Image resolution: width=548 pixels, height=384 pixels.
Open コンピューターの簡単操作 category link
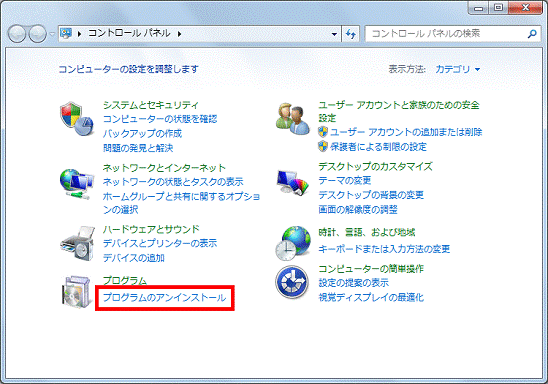click(371, 269)
